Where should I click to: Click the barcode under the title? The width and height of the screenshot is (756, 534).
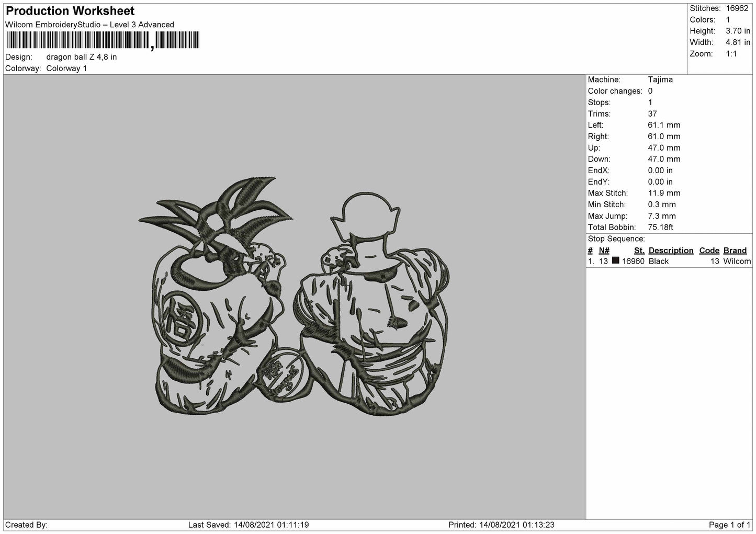pyautogui.click(x=103, y=40)
